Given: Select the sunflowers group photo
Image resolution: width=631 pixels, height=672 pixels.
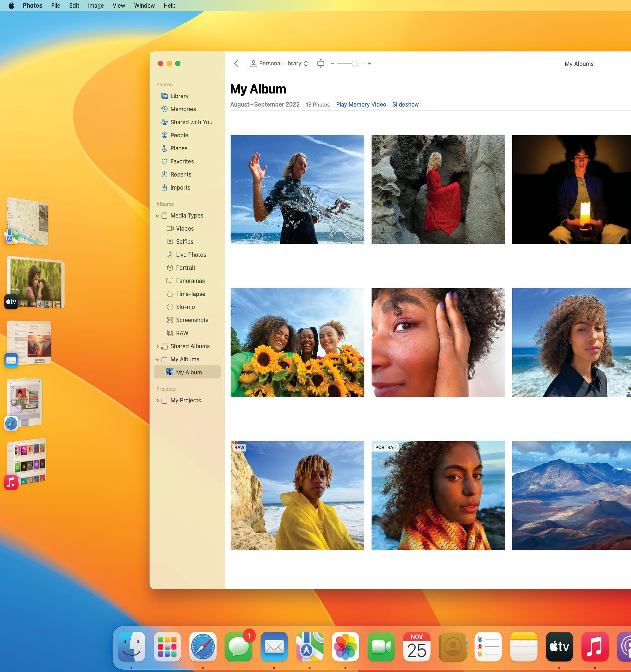Looking at the screenshot, I should pyautogui.click(x=297, y=342).
